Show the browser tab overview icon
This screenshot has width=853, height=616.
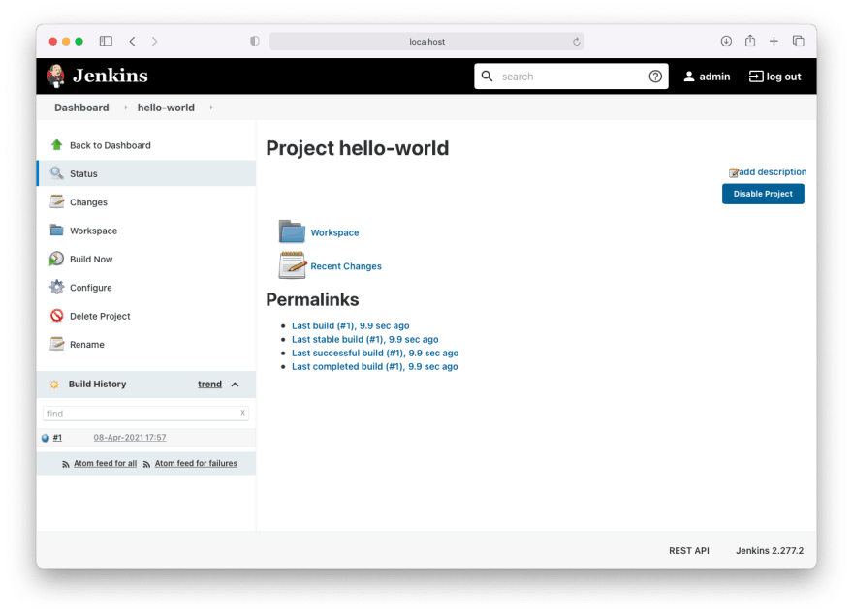point(798,41)
